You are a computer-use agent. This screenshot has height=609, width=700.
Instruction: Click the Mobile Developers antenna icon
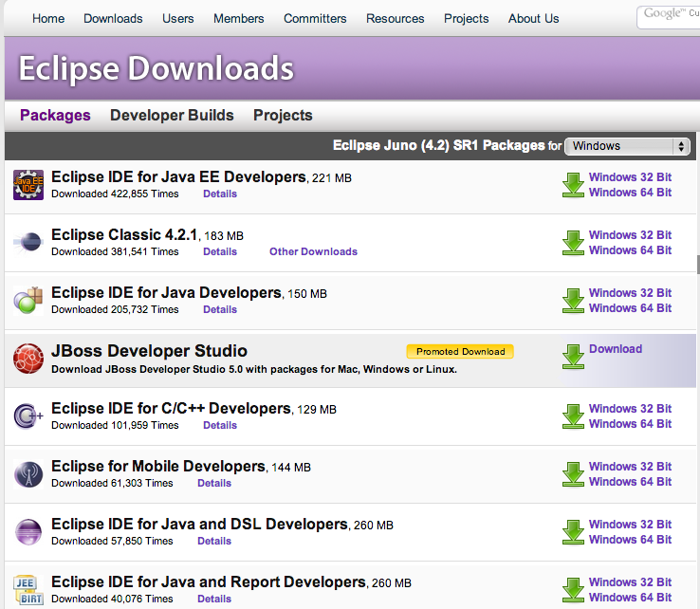(x=28, y=474)
